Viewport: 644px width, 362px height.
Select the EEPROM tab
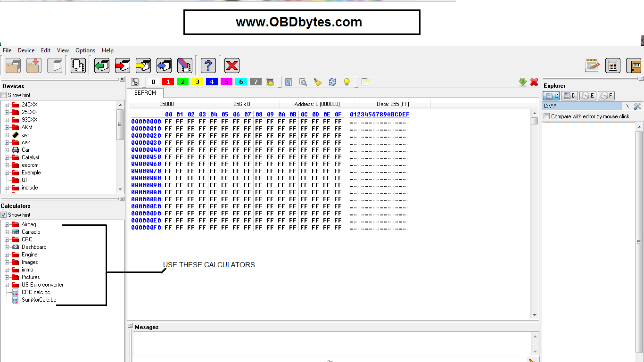[x=145, y=93]
